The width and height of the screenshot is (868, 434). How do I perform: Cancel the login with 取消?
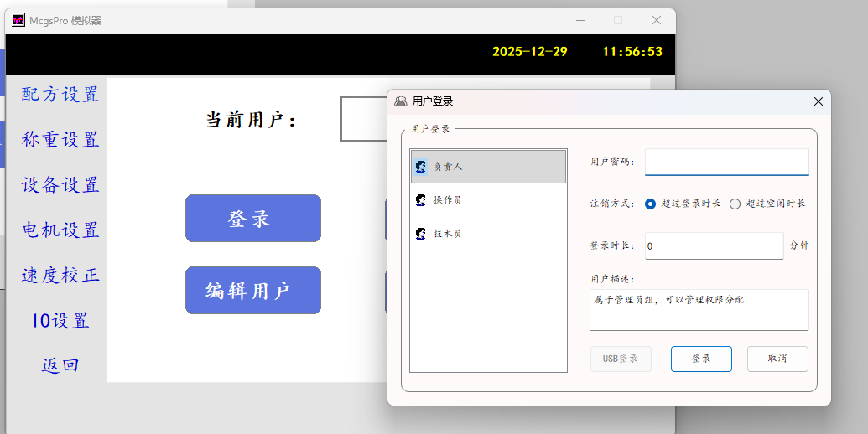(777, 359)
